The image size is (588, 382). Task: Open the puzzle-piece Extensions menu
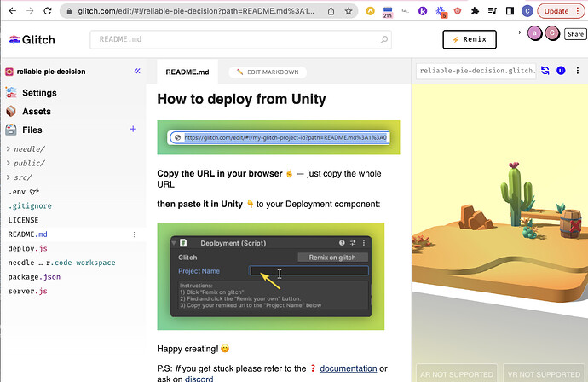(x=475, y=11)
